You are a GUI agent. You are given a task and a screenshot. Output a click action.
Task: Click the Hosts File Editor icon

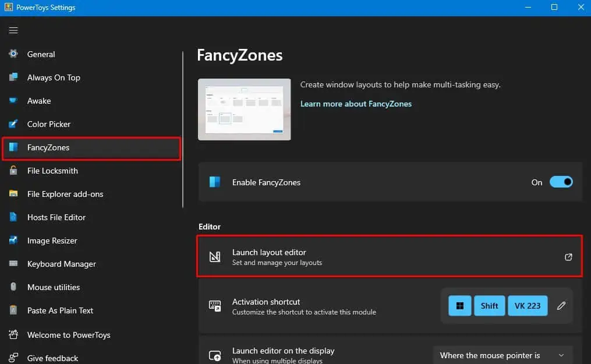pos(13,217)
